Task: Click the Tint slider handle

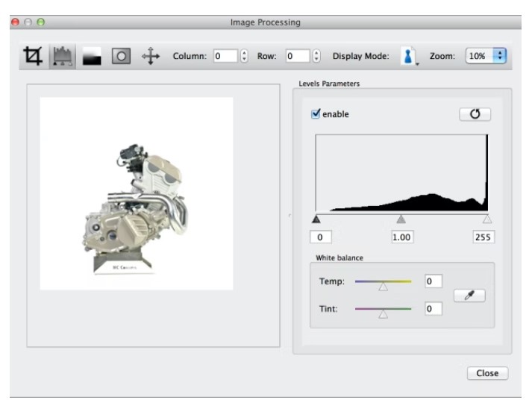Action: pyautogui.click(x=383, y=313)
